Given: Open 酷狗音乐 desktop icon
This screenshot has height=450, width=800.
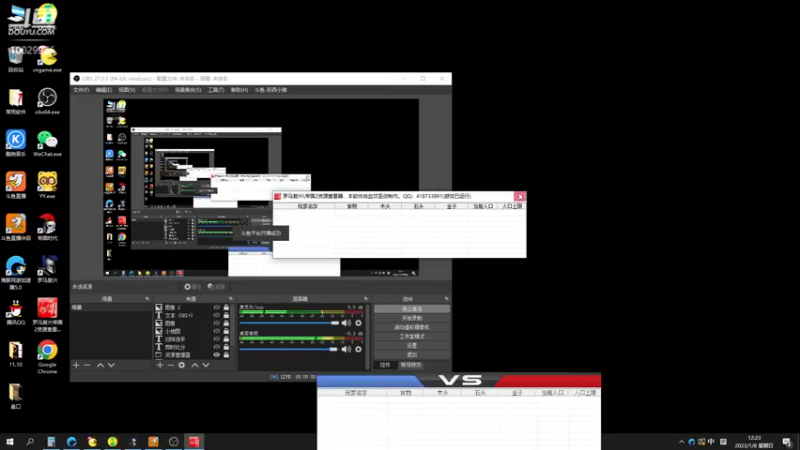Looking at the screenshot, I should click(x=16, y=143).
